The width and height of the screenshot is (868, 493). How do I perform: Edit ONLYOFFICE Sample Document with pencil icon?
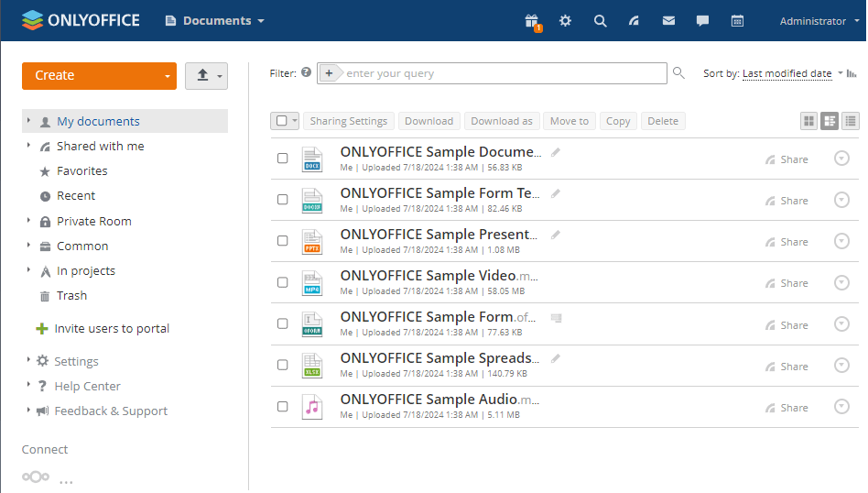pyautogui.click(x=556, y=152)
